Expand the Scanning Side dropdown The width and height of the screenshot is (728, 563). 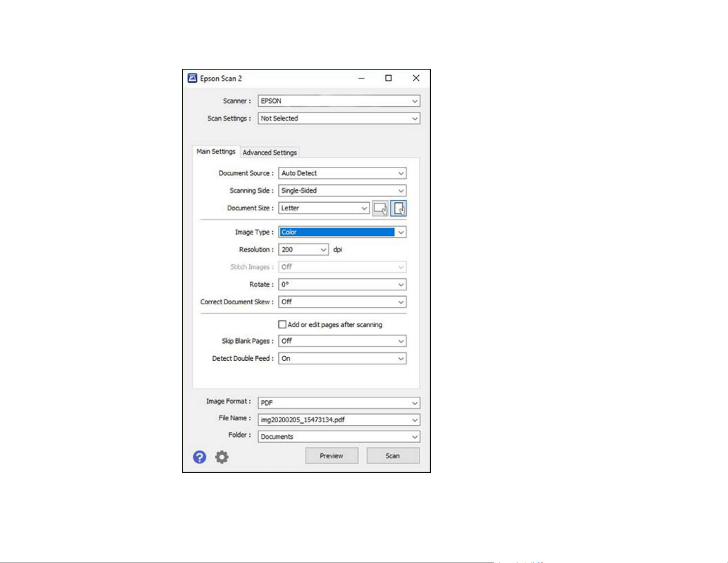pos(342,191)
